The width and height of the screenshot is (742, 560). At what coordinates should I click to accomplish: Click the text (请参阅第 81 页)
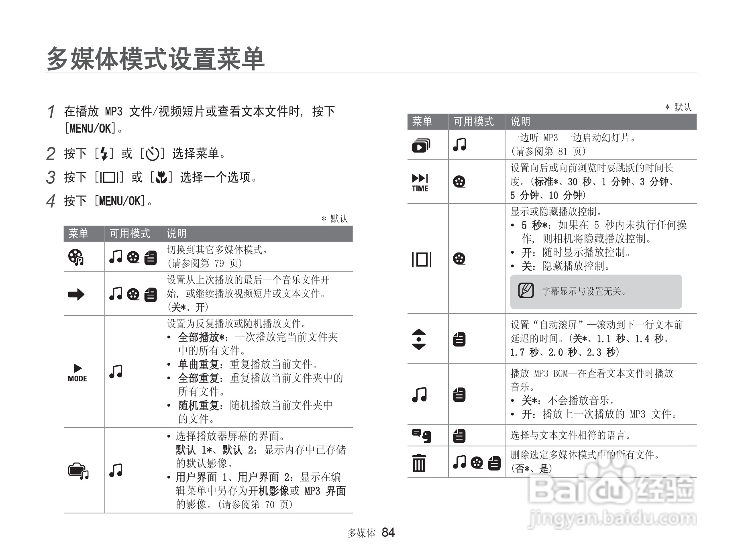tap(548, 151)
